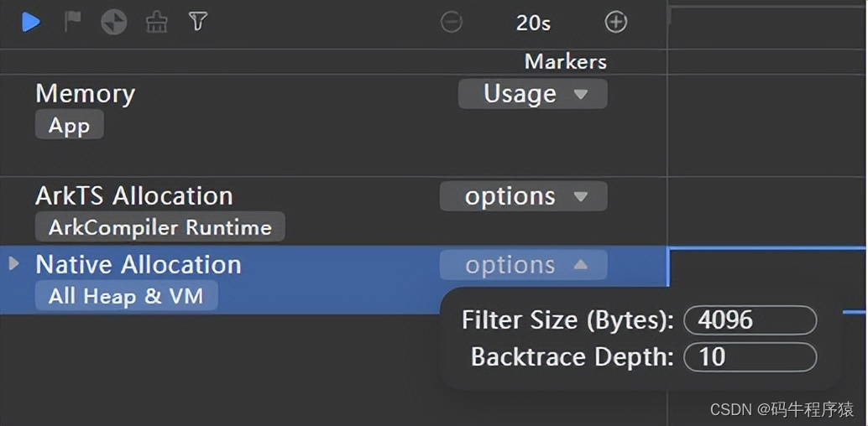Click the broom cleanup icon
The width and height of the screenshot is (868, 426).
156,22
